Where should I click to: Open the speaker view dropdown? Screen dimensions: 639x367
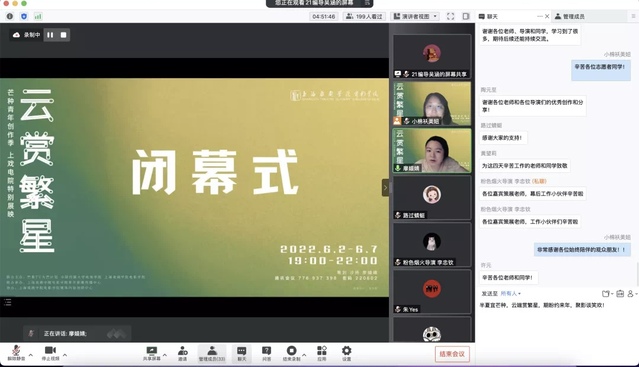(x=415, y=16)
